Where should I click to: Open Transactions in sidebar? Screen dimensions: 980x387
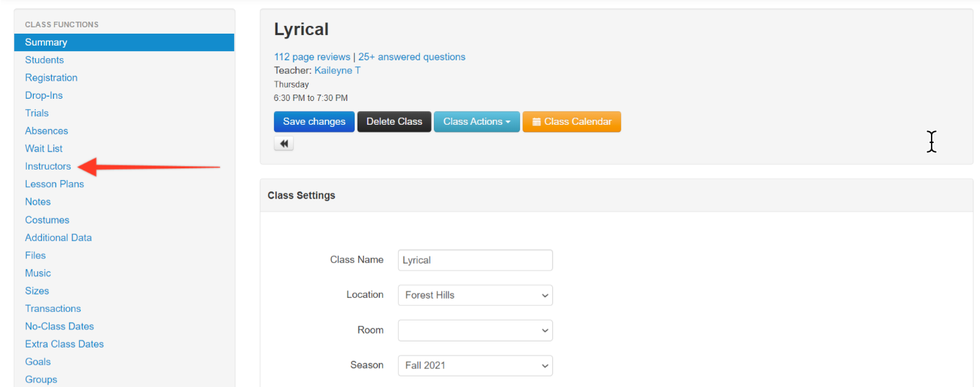coord(53,308)
